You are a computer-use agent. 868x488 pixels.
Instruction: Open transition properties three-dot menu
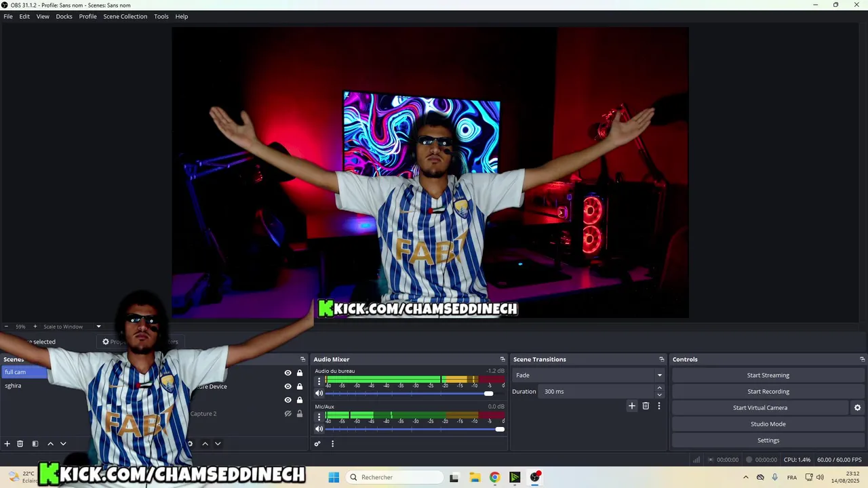[658, 406]
